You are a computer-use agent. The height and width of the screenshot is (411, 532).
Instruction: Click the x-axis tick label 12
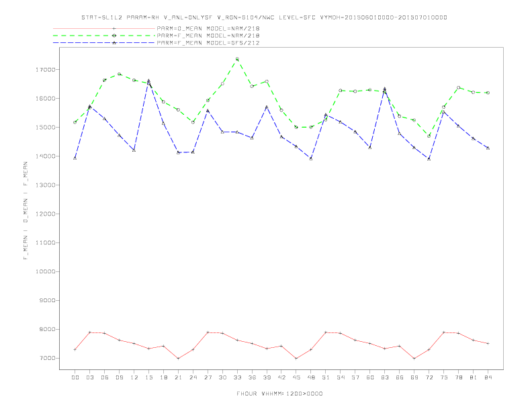click(x=134, y=377)
